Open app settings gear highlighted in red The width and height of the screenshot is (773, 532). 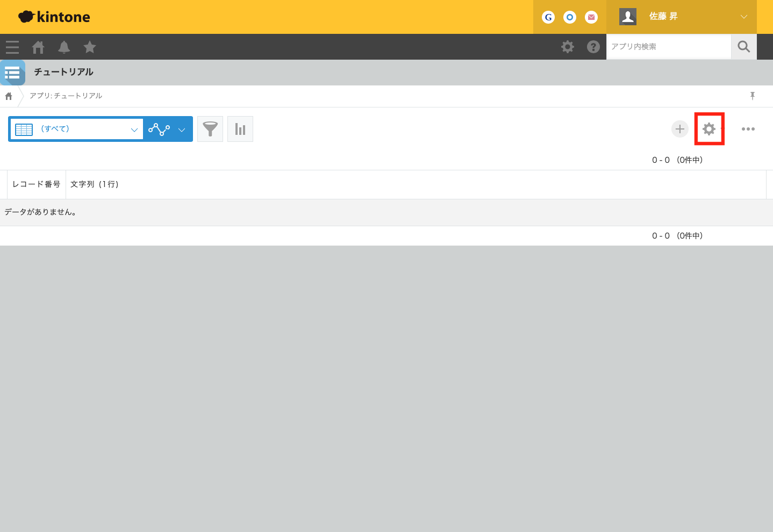click(x=709, y=129)
